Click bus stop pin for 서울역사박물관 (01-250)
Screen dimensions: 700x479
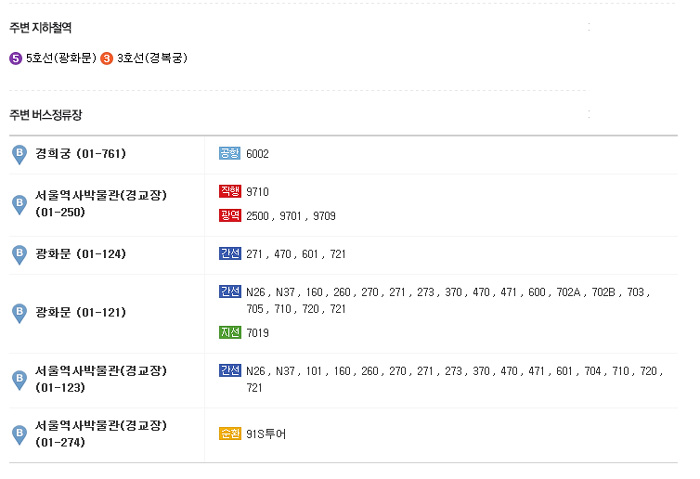(19, 204)
